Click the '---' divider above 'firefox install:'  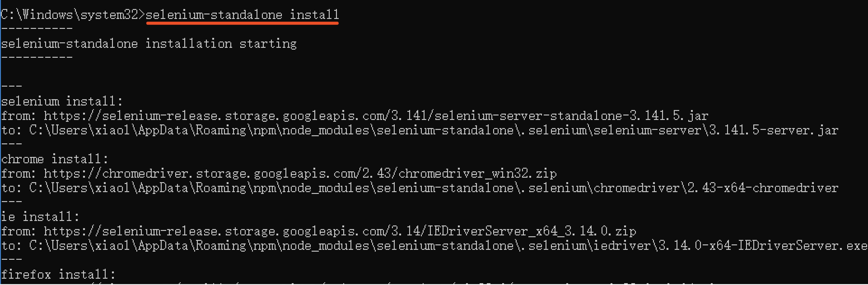point(12,260)
